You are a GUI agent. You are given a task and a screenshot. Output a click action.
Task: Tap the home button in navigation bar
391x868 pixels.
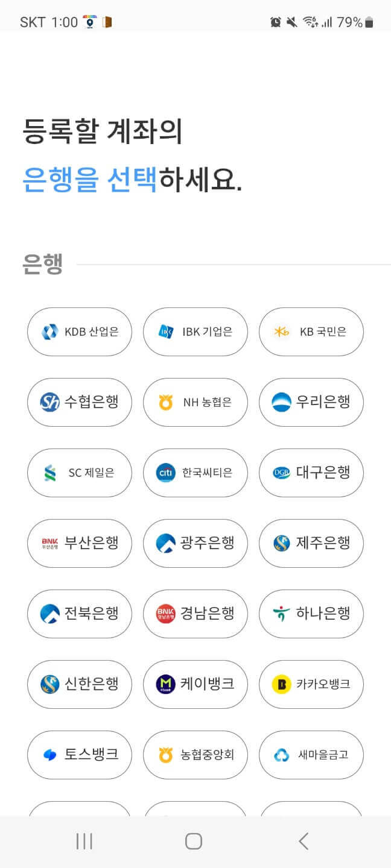coord(195,839)
